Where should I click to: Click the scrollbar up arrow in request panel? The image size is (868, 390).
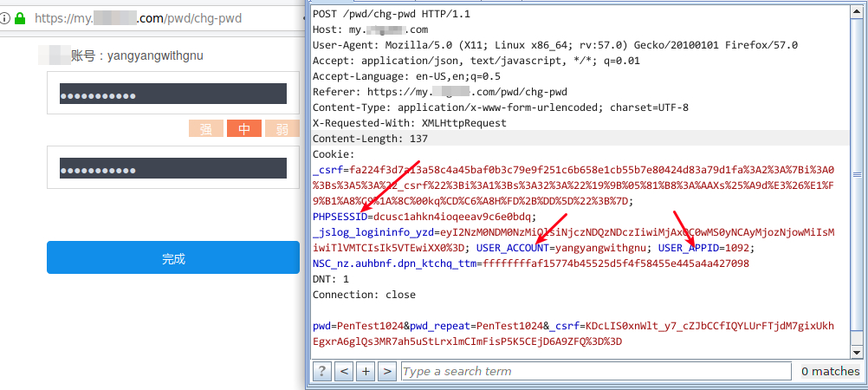point(857,10)
